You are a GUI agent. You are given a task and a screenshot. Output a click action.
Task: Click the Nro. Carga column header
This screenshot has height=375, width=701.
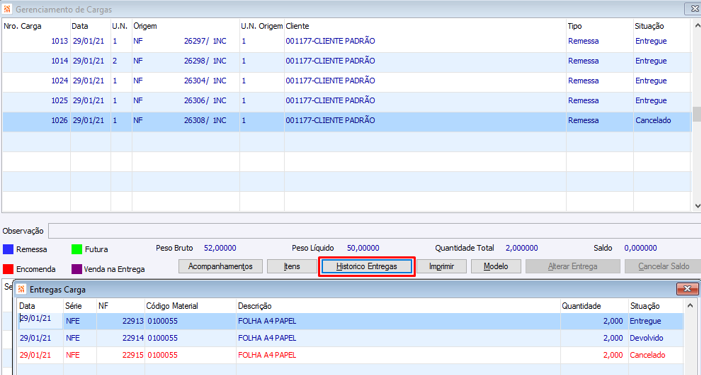coord(22,26)
